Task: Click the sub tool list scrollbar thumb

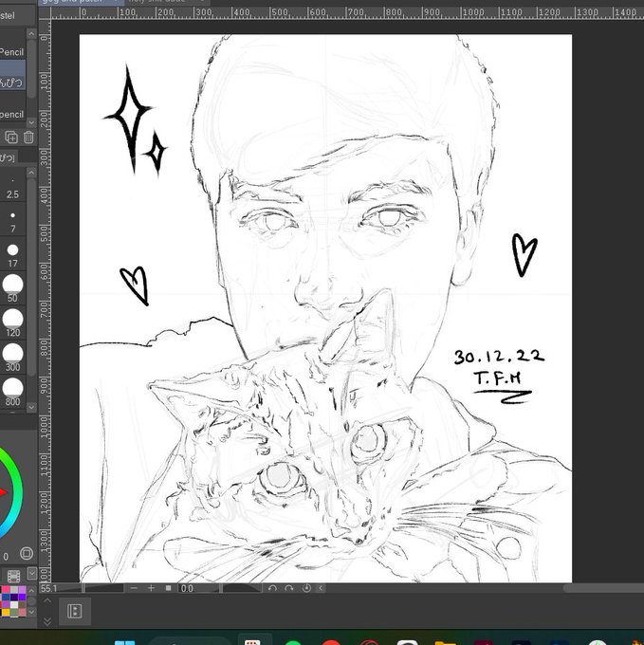Action: [x=31, y=68]
